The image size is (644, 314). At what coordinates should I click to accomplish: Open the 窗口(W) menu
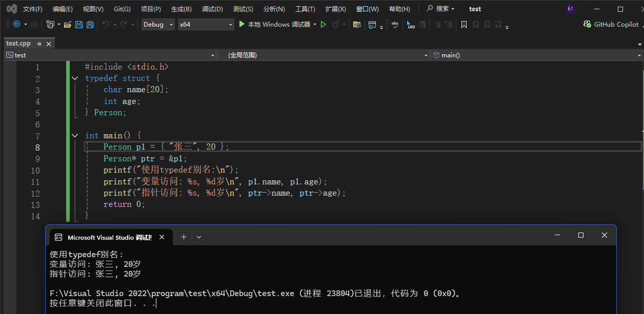[367, 9]
